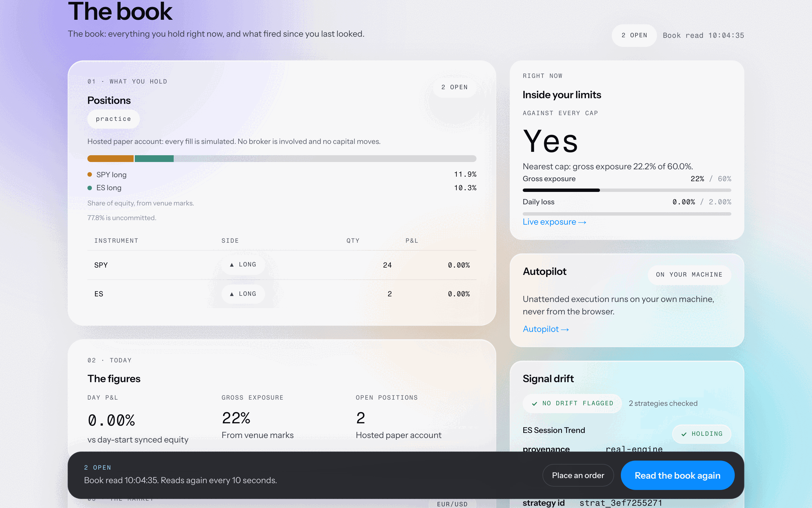Click the Positions heading

pos(109,100)
